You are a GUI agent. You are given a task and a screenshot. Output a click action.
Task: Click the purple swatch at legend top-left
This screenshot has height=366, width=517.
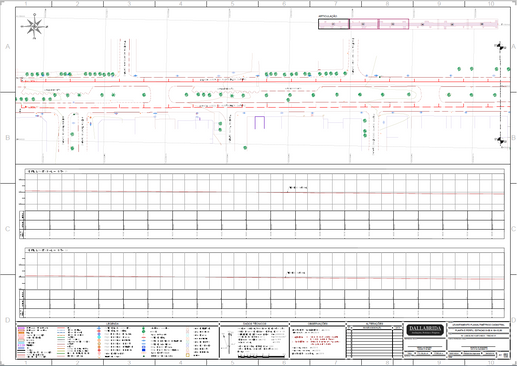pyautogui.click(x=21, y=329)
